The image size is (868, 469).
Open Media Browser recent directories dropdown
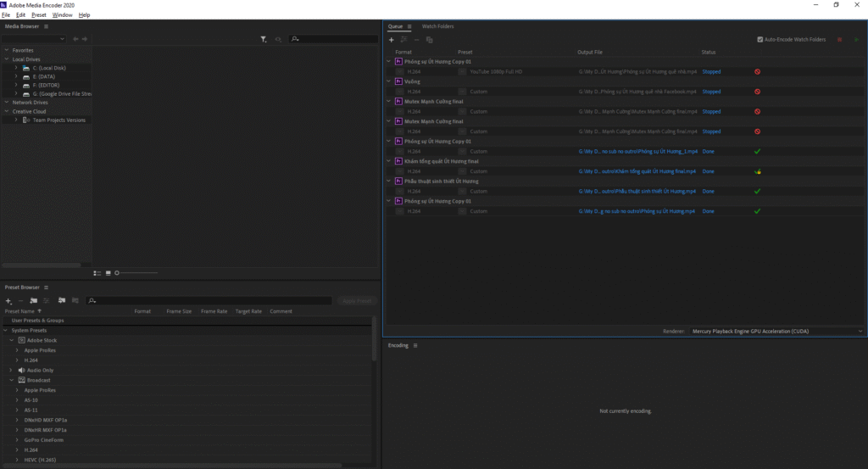coord(34,39)
